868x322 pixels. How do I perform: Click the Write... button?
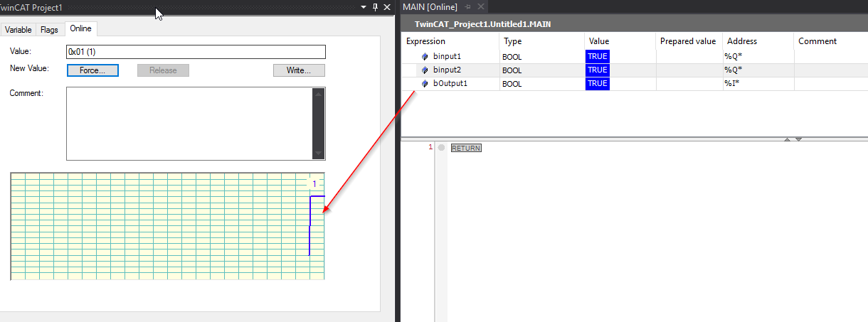(299, 70)
